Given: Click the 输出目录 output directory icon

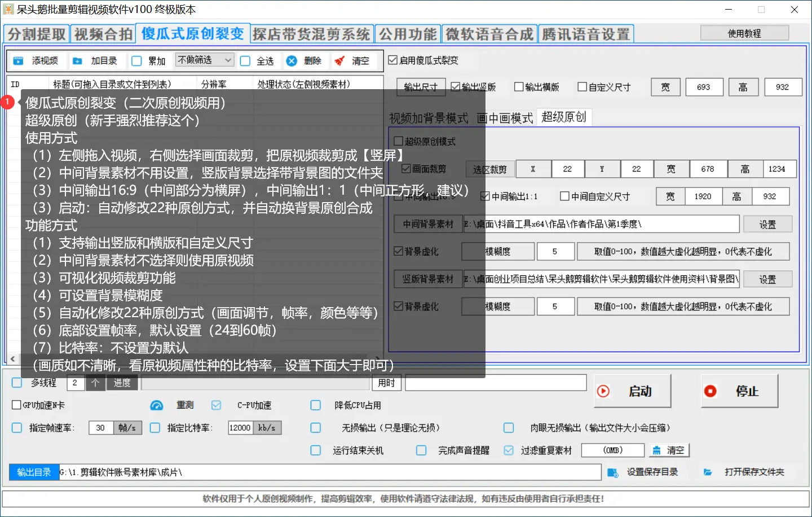Looking at the screenshot, I should tap(34, 472).
